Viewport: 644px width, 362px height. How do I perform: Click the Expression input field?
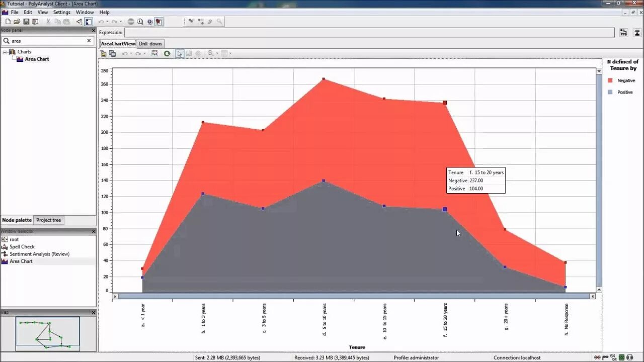tap(369, 32)
